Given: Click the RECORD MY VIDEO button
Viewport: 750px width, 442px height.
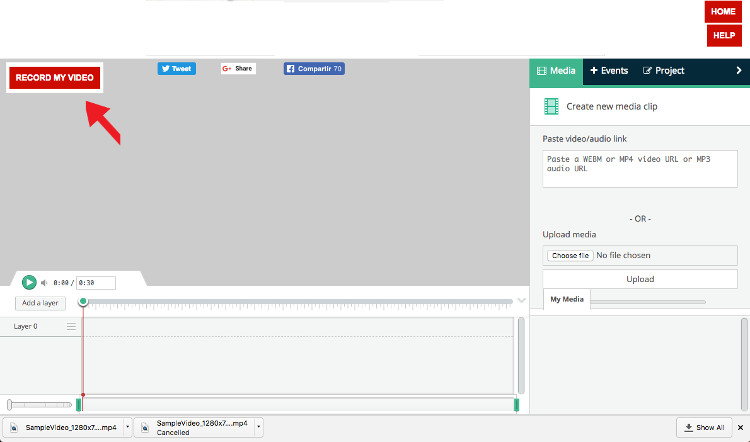Looking at the screenshot, I should [55, 77].
